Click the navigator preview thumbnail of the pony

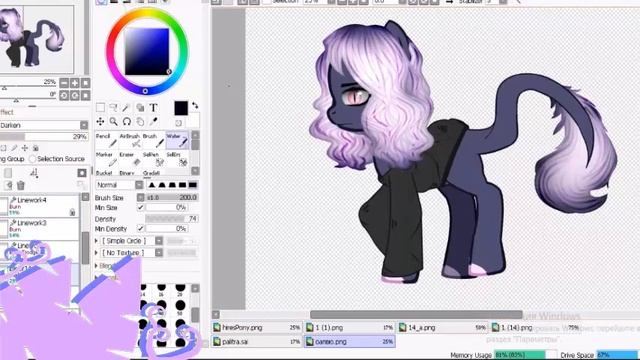[x=36, y=40]
